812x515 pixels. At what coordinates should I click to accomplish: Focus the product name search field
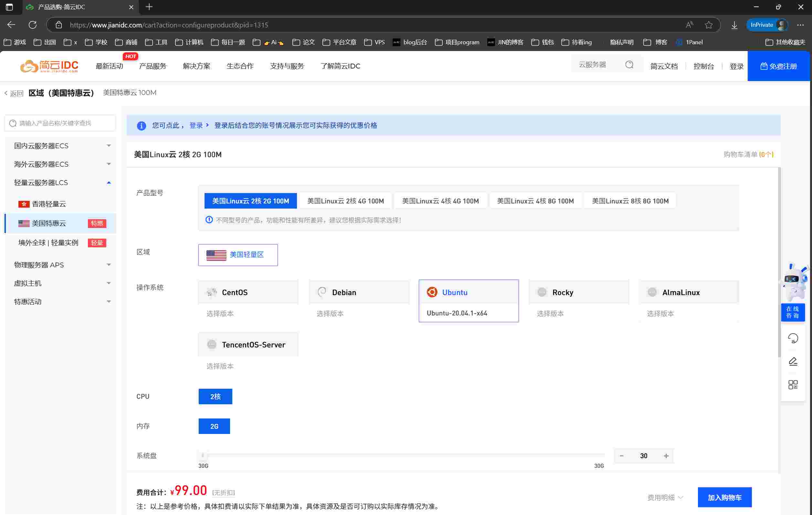pos(60,123)
